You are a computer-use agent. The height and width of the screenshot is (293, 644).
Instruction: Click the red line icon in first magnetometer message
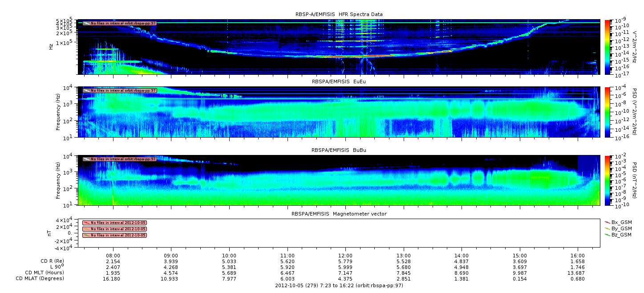(x=86, y=223)
